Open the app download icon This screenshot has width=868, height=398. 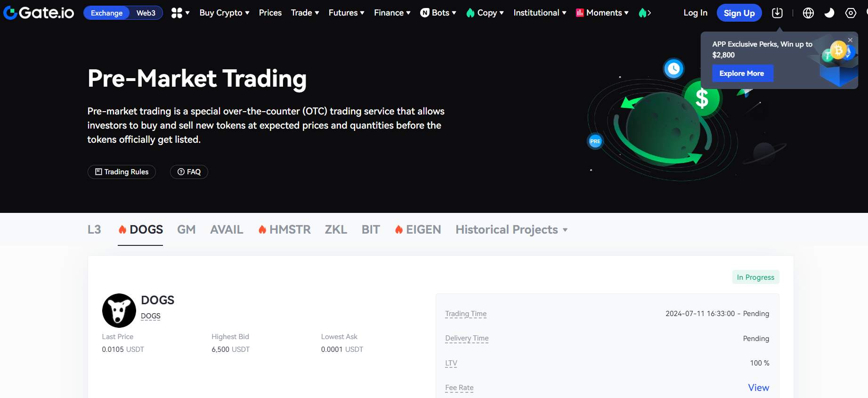coord(777,13)
